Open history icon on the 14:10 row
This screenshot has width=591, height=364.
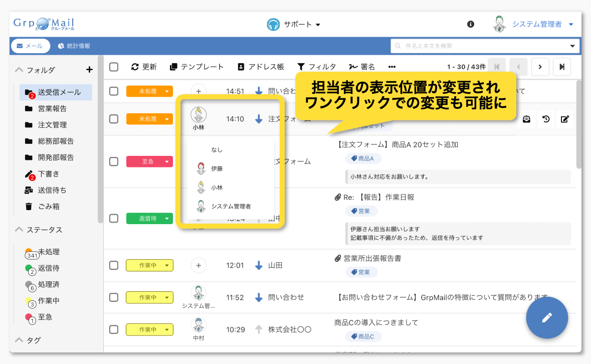pyautogui.click(x=546, y=119)
